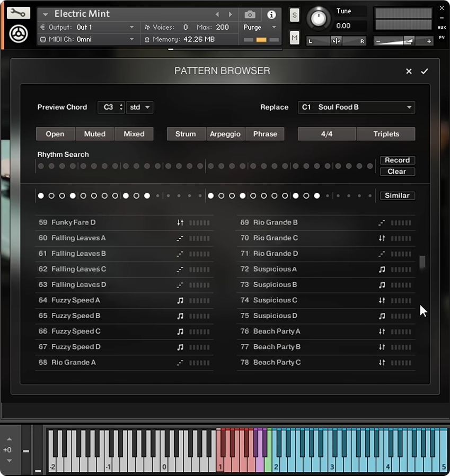Toggle Triplets filter
Viewport: 450px width, 476px height.
coord(386,134)
